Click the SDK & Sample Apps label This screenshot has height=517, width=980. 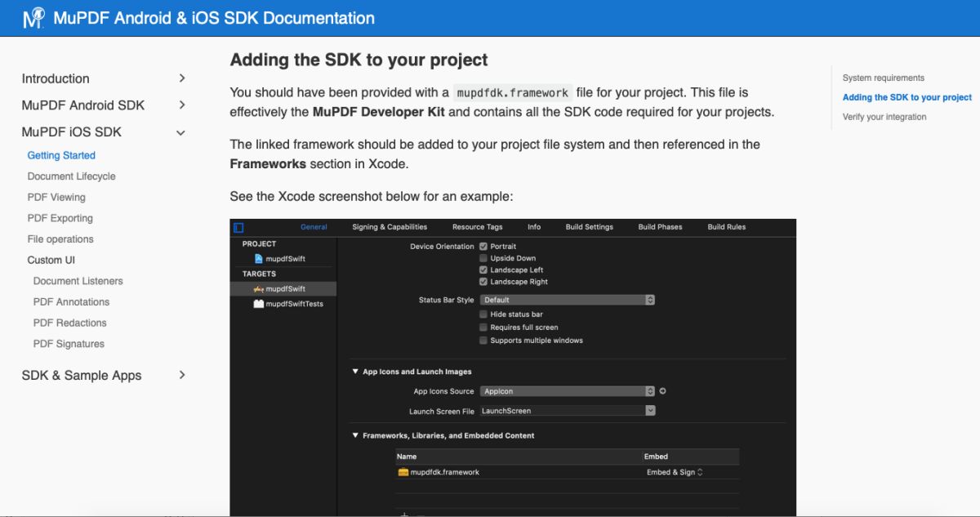82,376
